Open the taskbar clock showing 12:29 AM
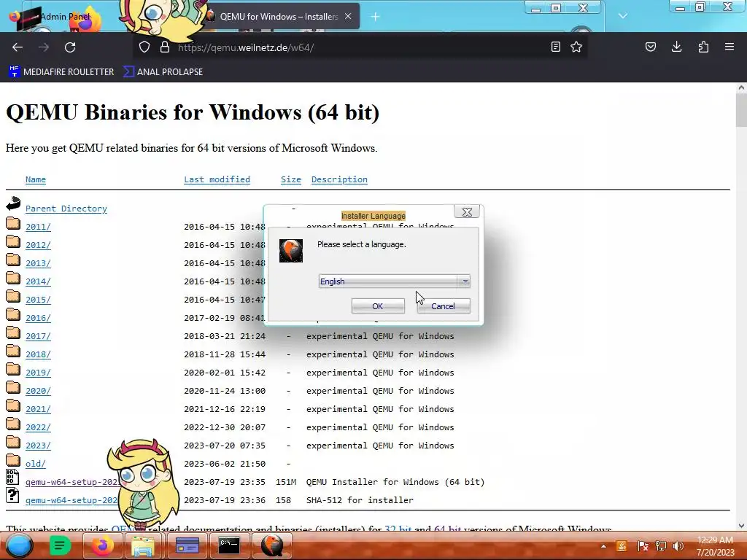This screenshot has height=560, width=747. pyautogui.click(x=715, y=546)
